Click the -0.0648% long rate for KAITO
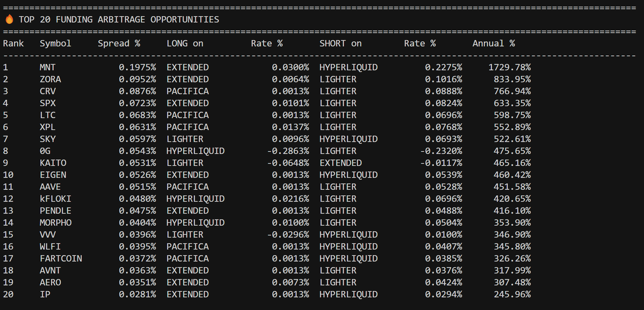Viewport: 644px width, 310px height. (288, 163)
